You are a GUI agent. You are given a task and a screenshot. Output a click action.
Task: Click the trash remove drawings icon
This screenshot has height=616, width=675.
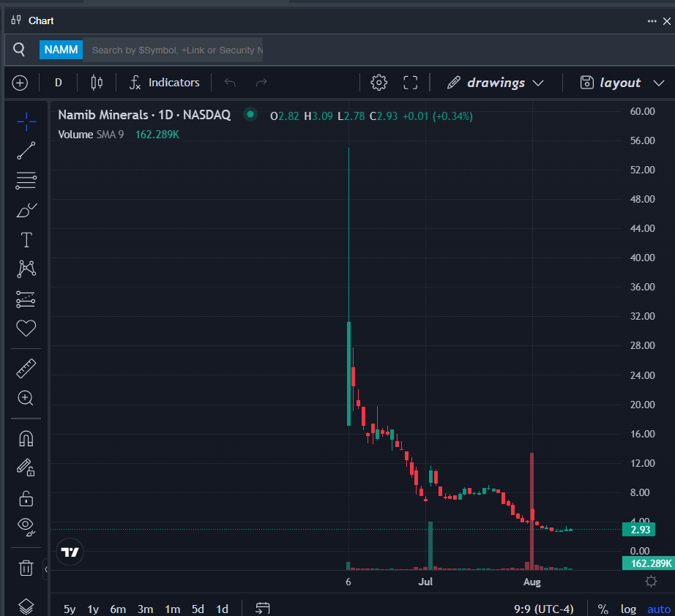pyautogui.click(x=26, y=568)
